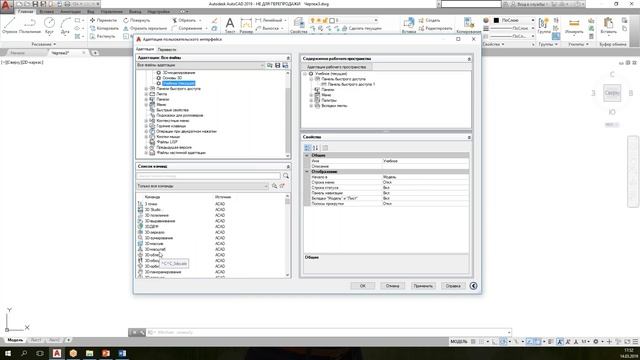Click the round expand/collapse dialog arrow button
This screenshot has height=360, width=640.
point(473,286)
